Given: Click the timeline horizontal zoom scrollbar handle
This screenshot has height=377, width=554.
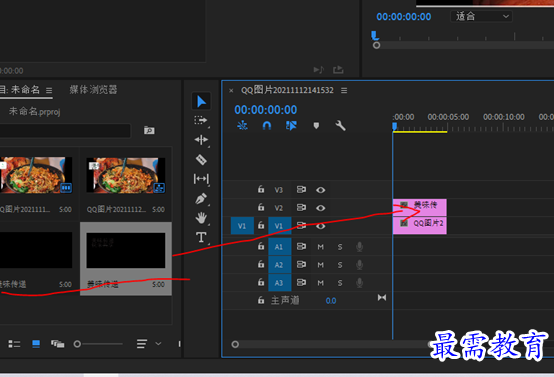Looking at the screenshot, I should pyautogui.click(x=235, y=344).
